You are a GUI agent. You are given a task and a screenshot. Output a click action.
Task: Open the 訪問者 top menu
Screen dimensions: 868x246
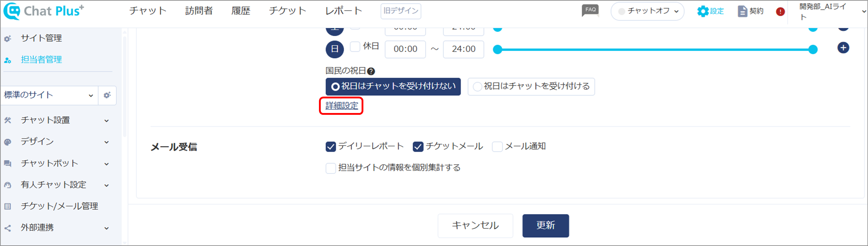(199, 11)
